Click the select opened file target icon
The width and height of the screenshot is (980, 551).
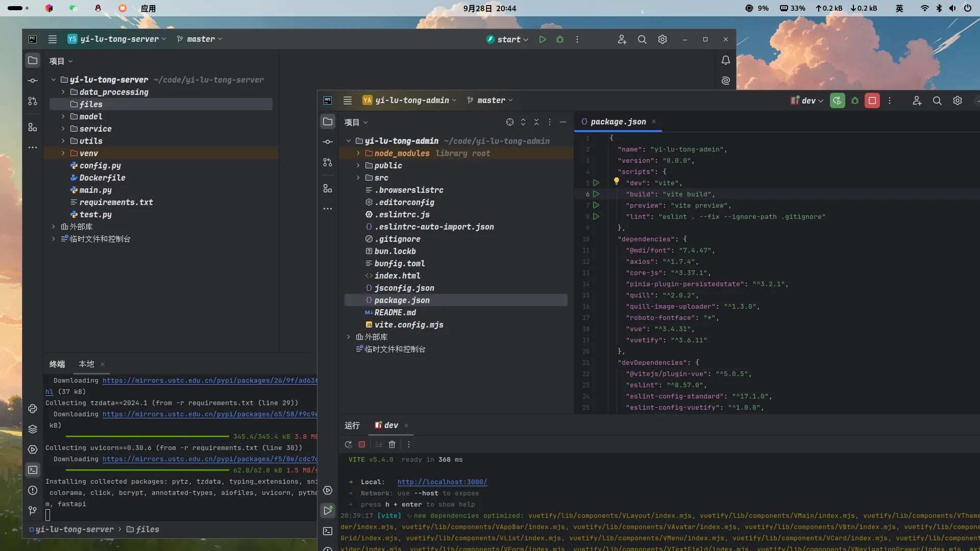pyautogui.click(x=509, y=122)
